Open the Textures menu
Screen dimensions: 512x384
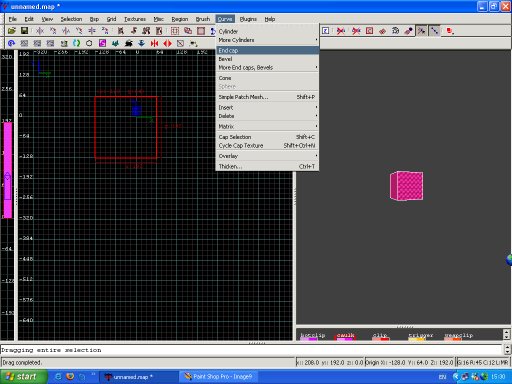[x=135, y=19]
